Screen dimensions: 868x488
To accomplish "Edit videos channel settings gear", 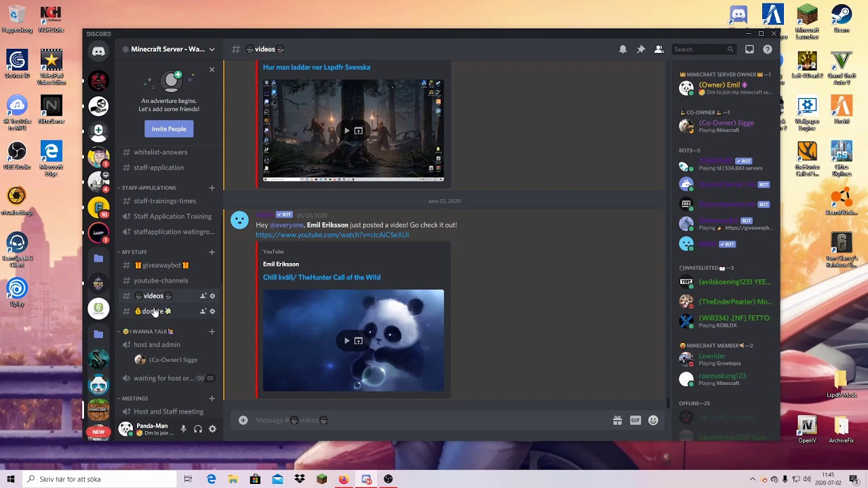I will click(x=212, y=296).
